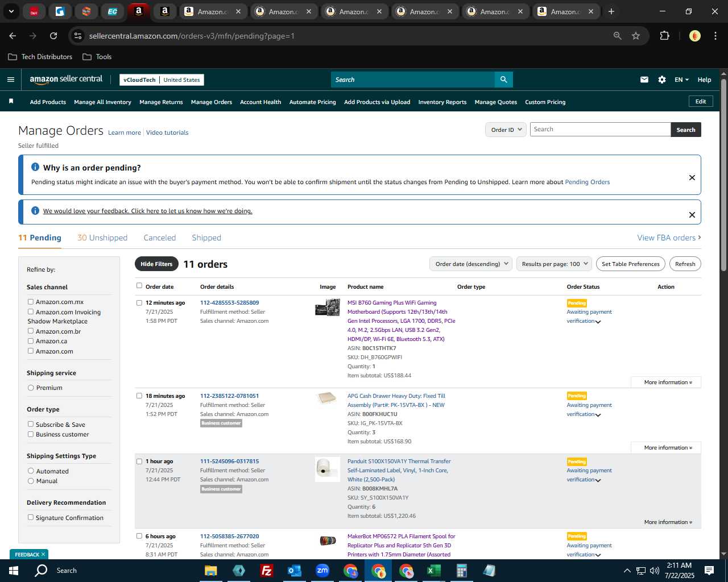Select the Automated shipping settings radio
This screenshot has height=582, width=728.
[x=31, y=471]
